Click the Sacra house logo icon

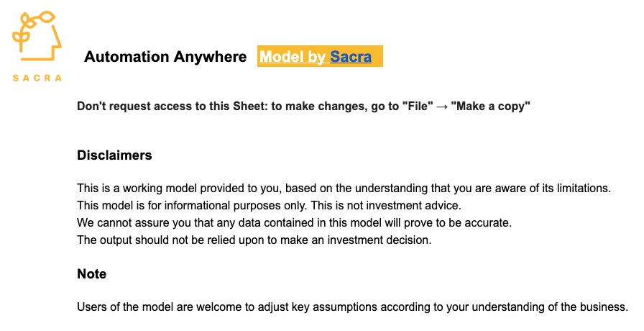[37, 36]
